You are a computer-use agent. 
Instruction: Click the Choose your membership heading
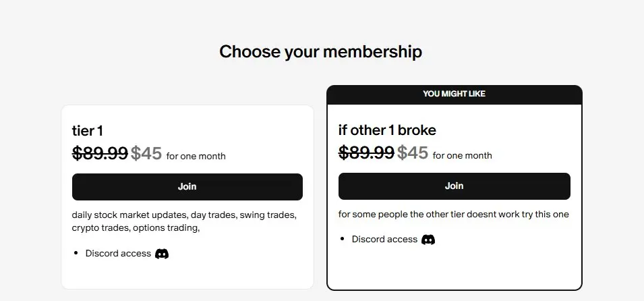321,52
